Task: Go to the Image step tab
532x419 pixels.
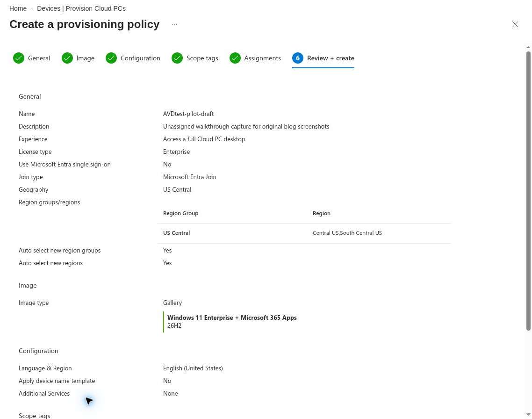Action: coord(78,58)
